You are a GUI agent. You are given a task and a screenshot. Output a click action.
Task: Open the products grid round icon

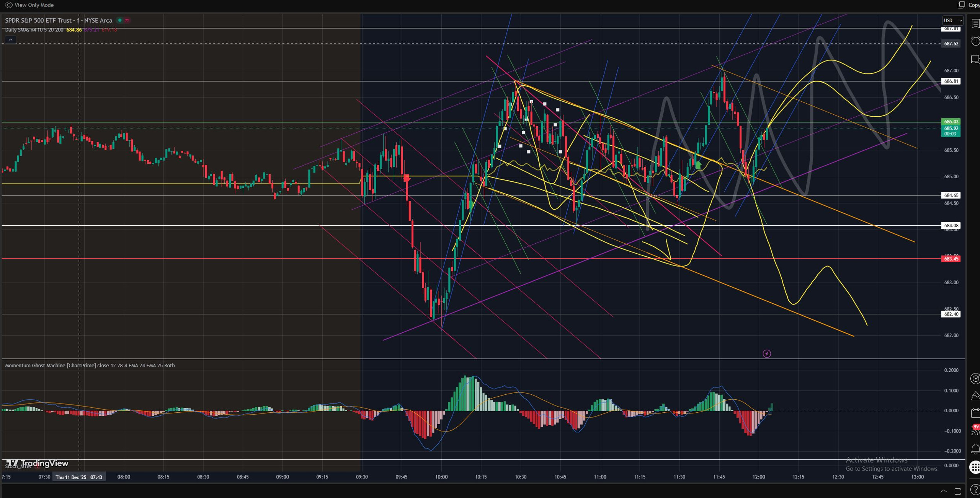click(975, 467)
